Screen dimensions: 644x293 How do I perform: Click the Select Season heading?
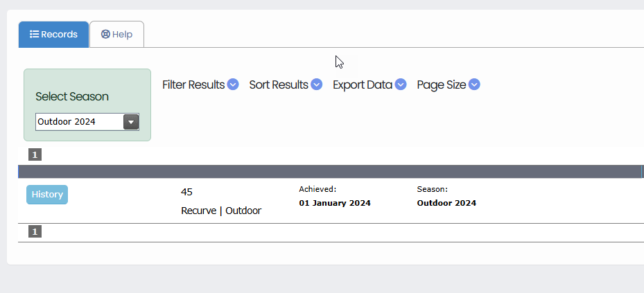(x=72, y=96)
